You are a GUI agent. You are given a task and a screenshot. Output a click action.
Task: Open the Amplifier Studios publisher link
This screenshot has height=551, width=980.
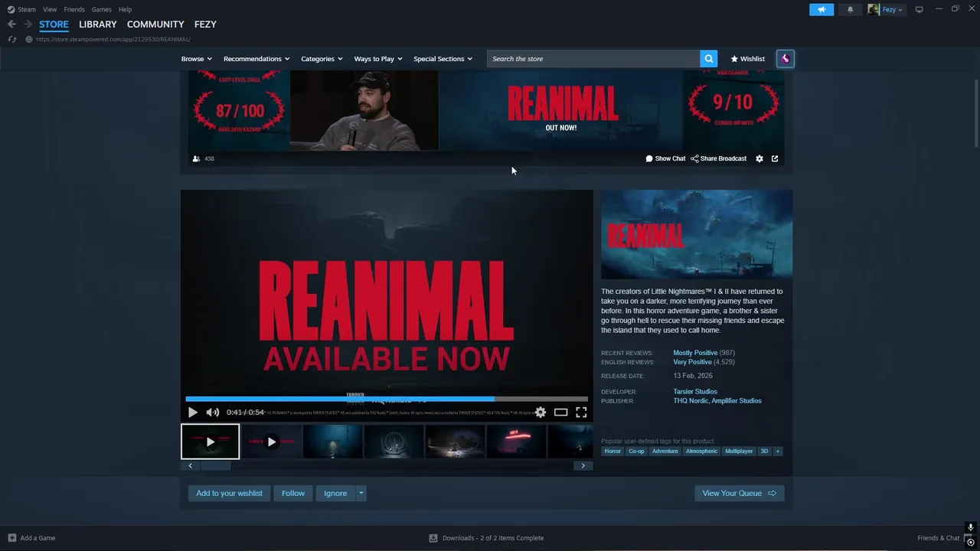coord(737,401)
